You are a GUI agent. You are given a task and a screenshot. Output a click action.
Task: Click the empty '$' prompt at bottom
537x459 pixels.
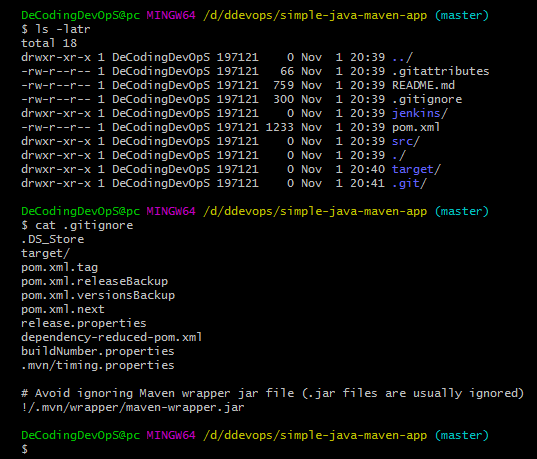click(x=25, y=449)
